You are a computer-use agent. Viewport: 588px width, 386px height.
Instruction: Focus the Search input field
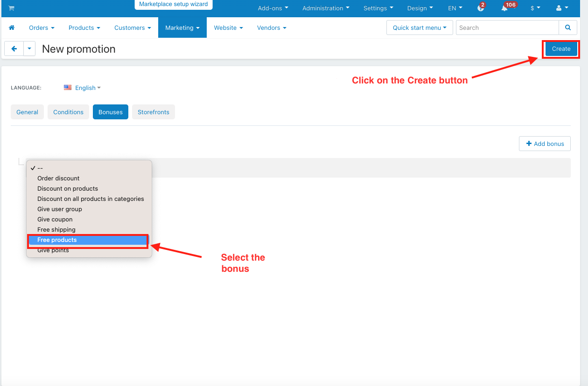click(x=507, y=28)
